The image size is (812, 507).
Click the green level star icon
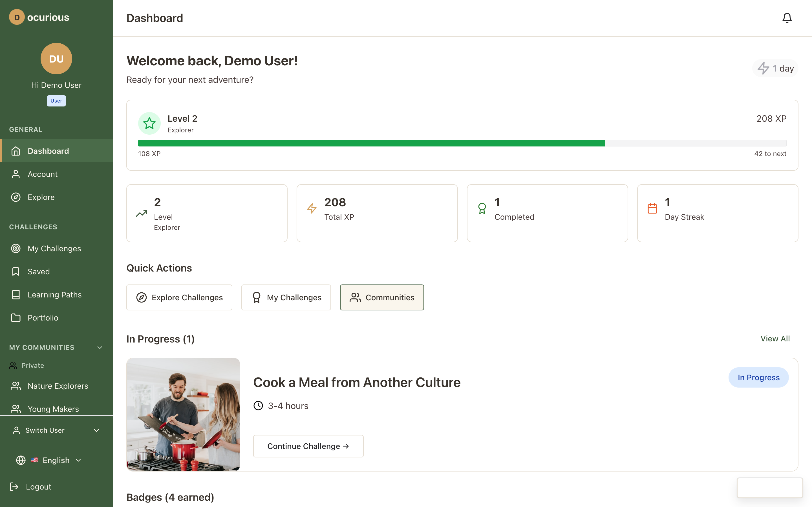tap(149, 123)
